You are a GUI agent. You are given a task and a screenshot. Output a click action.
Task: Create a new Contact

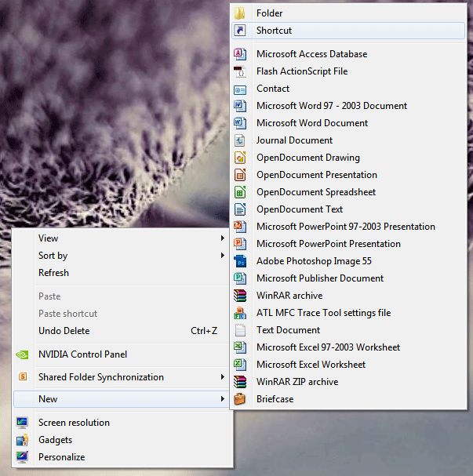[348, 89]
